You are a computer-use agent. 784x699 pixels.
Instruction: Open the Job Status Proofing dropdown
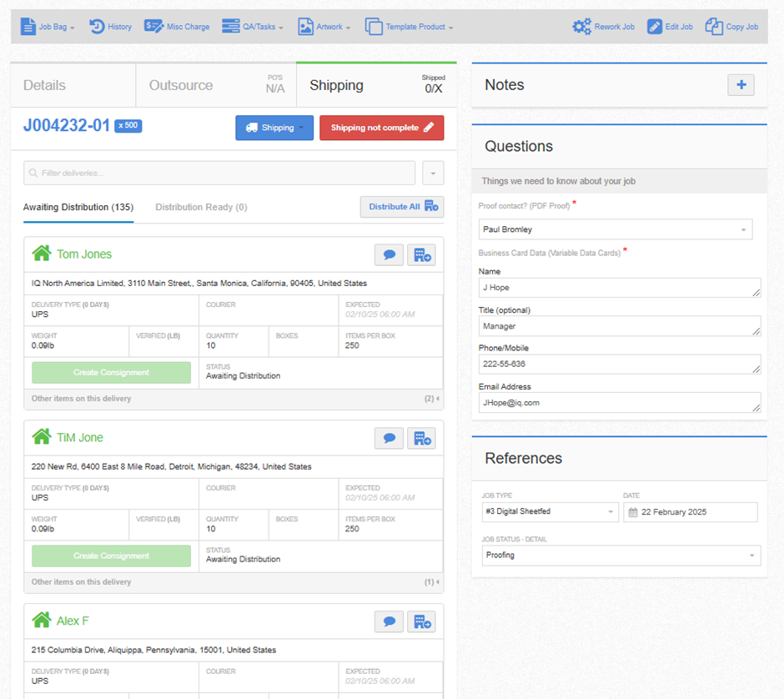click(x=621, y=556)
